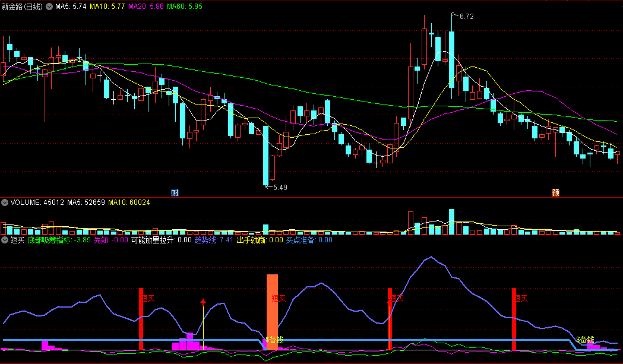Select the volume MA5: 52659 label
The height and width of the screenshot is (364, 623).
[x=86, y=202]
